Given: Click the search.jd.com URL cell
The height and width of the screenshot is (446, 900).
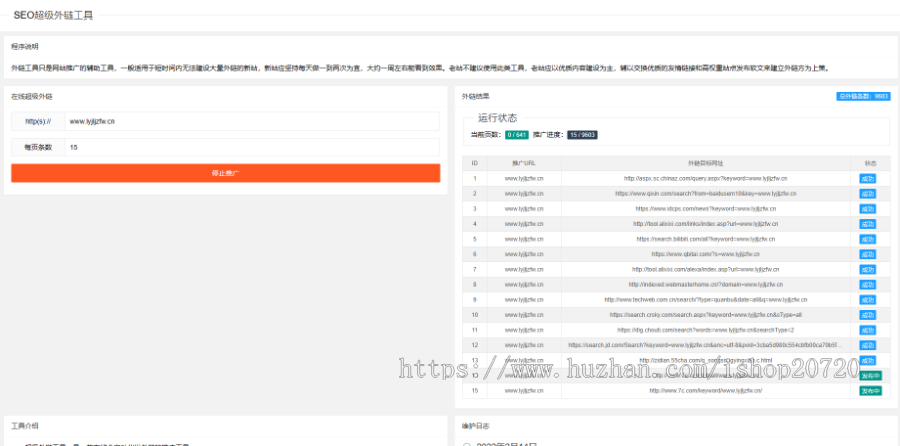Looking at the screenshot, I should point(705,346).
